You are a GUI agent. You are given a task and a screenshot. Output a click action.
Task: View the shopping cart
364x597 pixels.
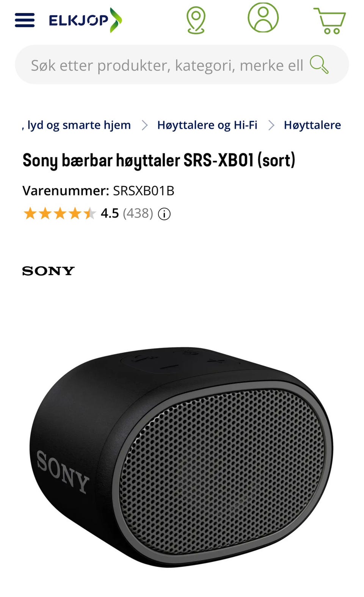point(329,20)
